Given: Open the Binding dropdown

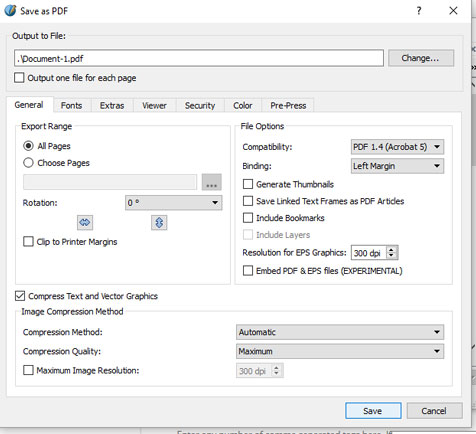Looking at the screenshot, I should 397,166.
